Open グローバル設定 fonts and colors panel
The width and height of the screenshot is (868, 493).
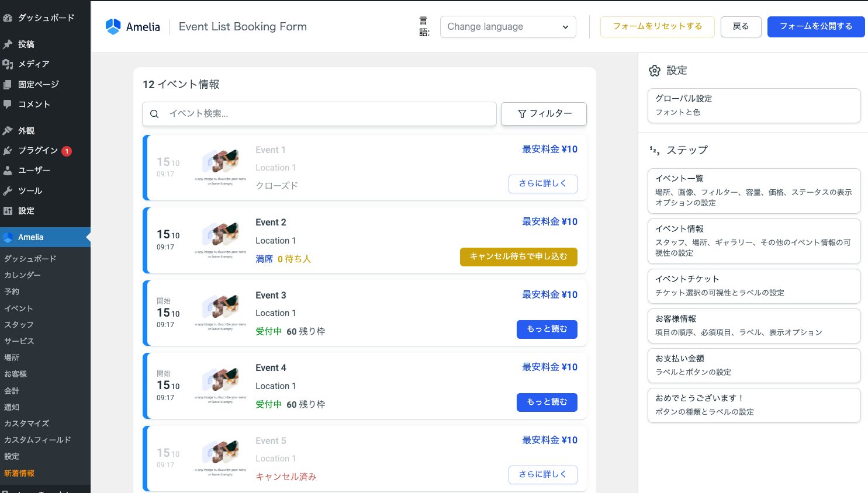point(753,106)
